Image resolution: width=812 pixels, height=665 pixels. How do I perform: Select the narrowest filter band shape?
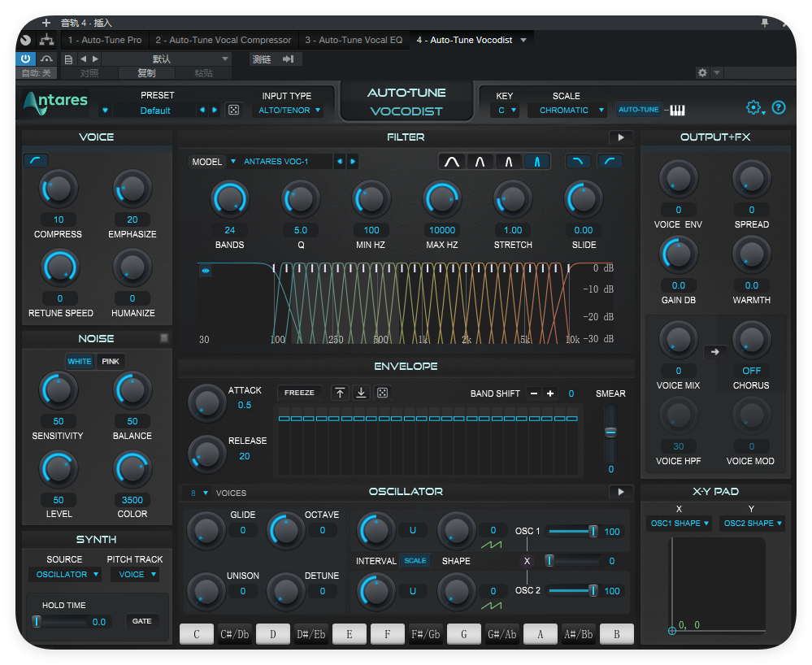tap(537, 162)
